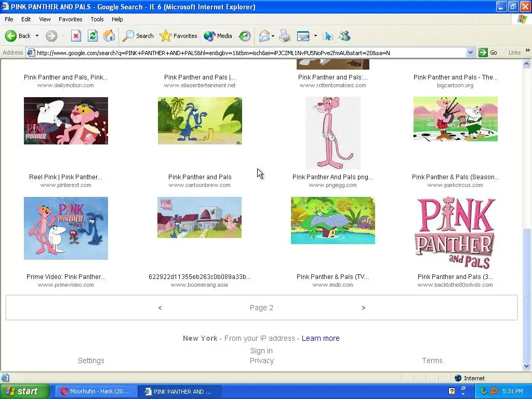This screenshot has width=532, height=399.
Task: Go to the previous results page arrow
Action: pyautogui.click(x=160, y=308)
